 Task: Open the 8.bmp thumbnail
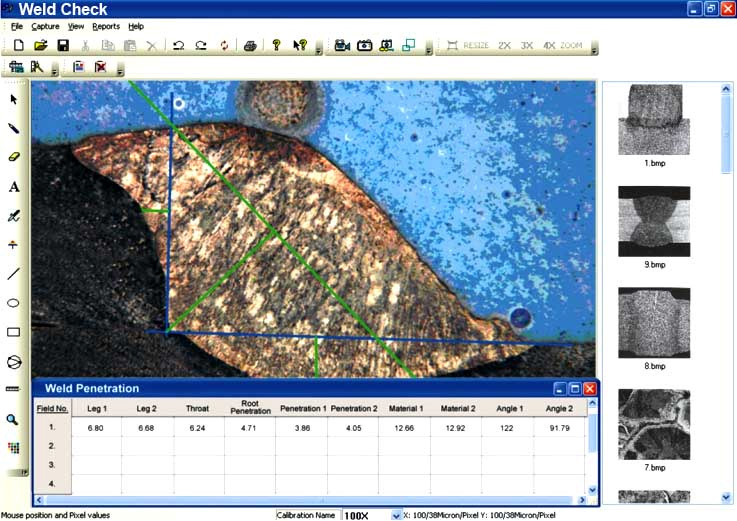pyautogui.click(x=654, y=323)
